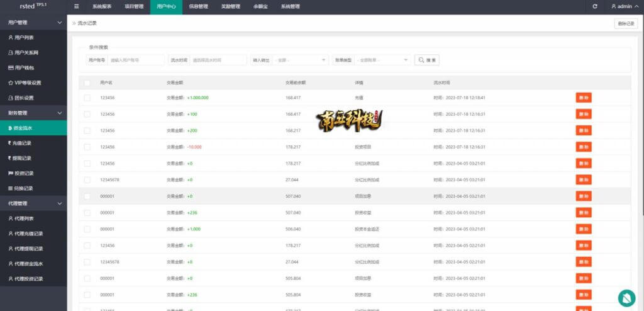
Task: Check the box for the -10,000 row
Action: [x=87, y=147]
